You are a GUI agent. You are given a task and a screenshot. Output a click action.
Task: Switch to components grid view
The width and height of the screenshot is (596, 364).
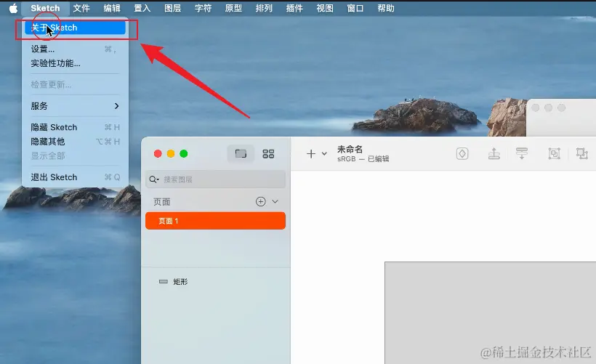268,154
